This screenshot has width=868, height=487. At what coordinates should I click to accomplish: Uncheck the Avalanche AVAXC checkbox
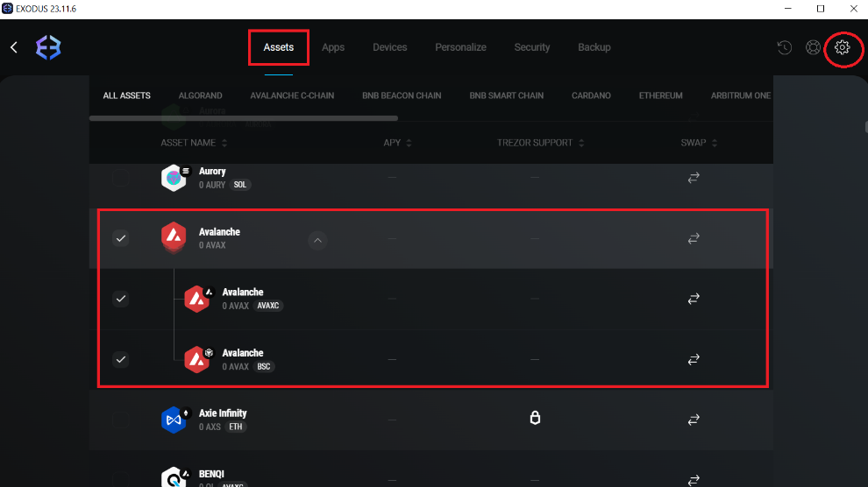(121, 299)
